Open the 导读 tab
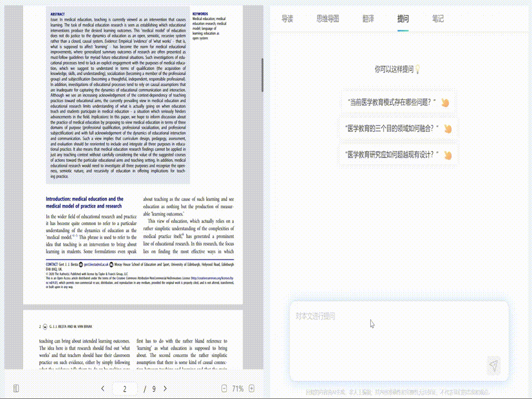This screenshot has height=399, width=532. coord(287,19)
